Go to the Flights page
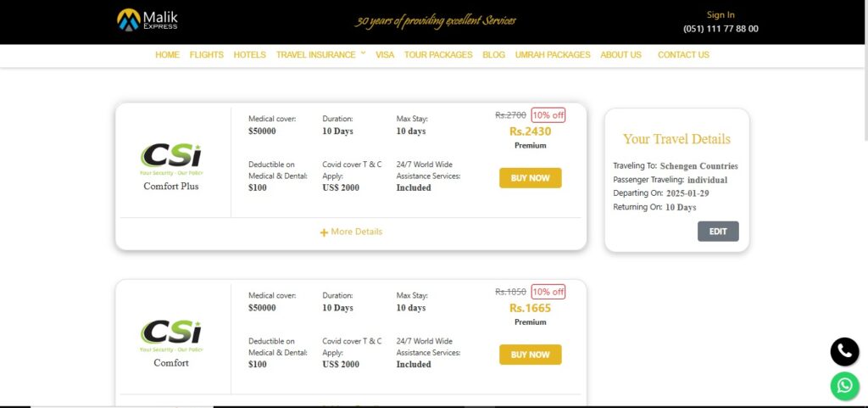This screenshot has width=868, height=408. 207,55
